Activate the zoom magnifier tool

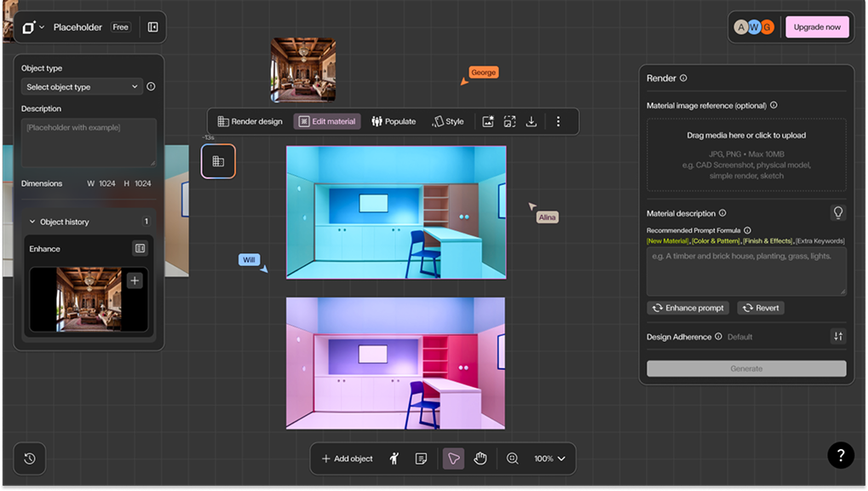click(x=511, y=459)
